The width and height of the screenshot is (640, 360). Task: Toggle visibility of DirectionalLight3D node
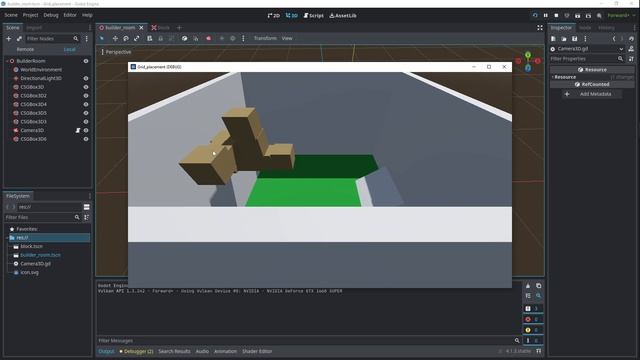86,78
